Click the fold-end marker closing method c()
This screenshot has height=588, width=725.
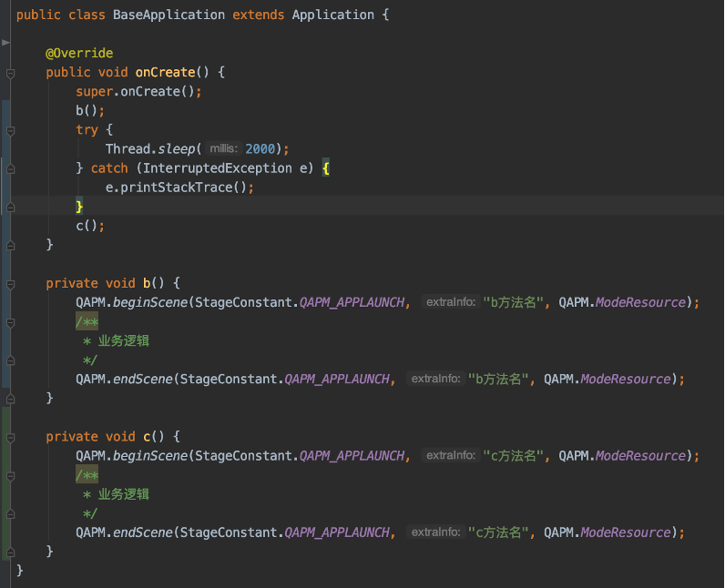(10, 552)
